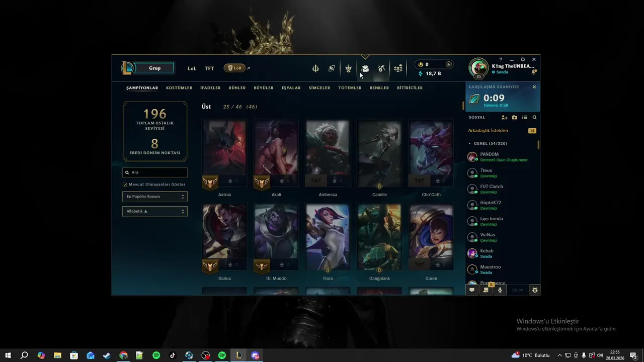
Task: Select friend FUT Clutch in the list
Action: pos(502,189)
